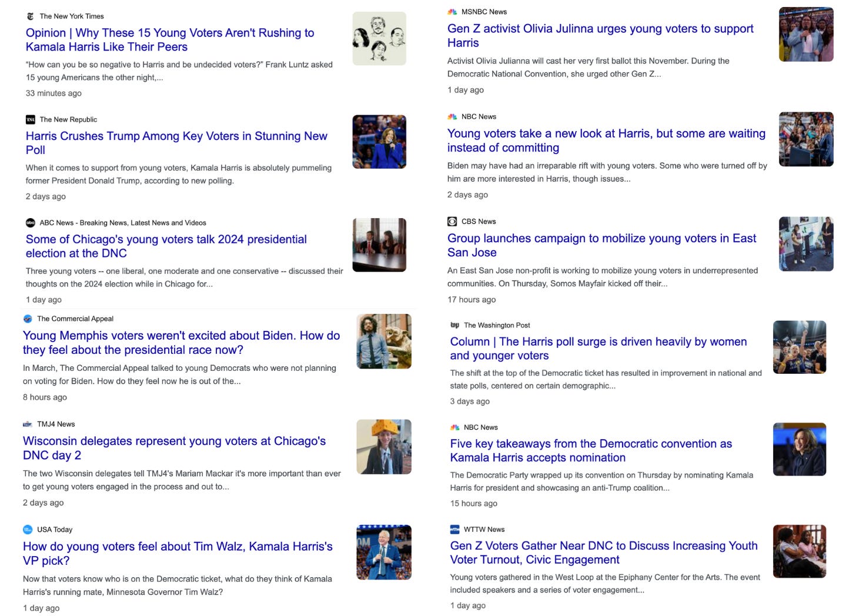Screen dimensions: 856x616
Task: Click 'USA Today' source name
Action: point(55,530)
